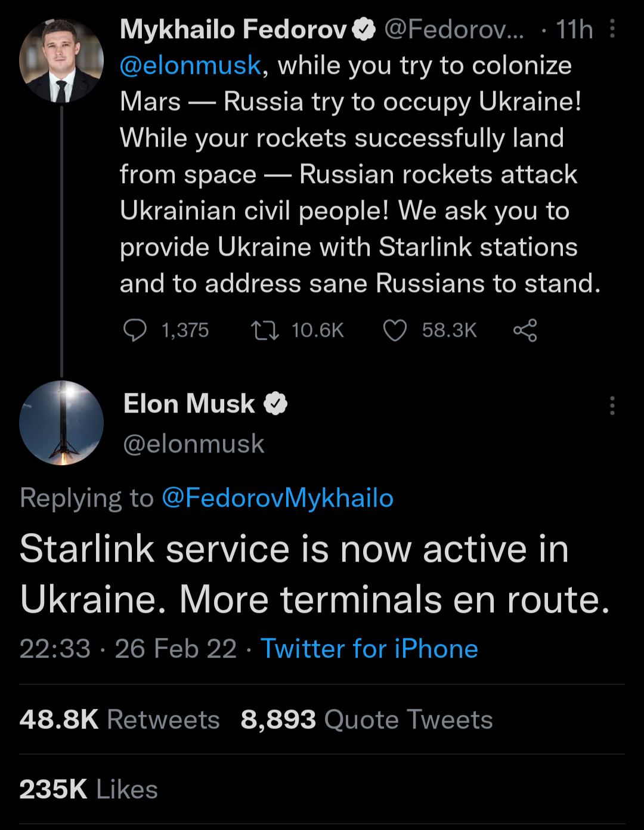Like Mykhailo Fedorov's tweet
This screenshot has height=830, width=644.
point(395,330)
